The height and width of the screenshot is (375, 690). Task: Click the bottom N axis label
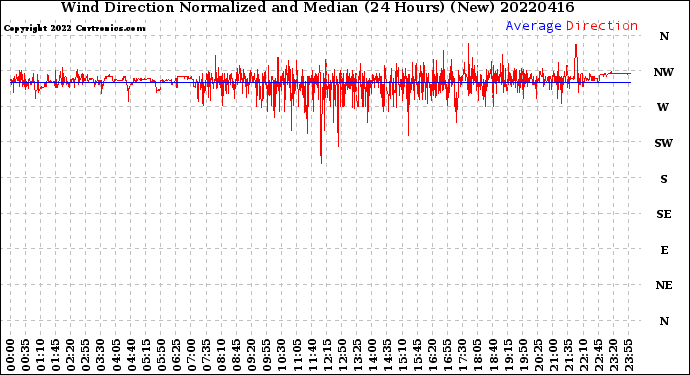(664, 321)
